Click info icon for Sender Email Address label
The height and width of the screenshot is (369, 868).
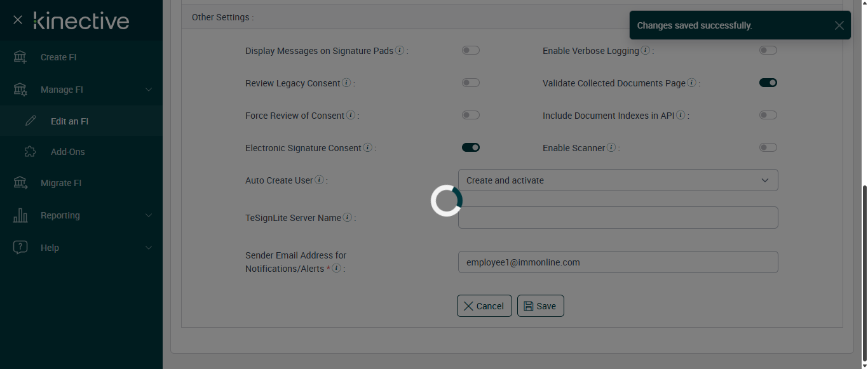(x=337, y=268)
